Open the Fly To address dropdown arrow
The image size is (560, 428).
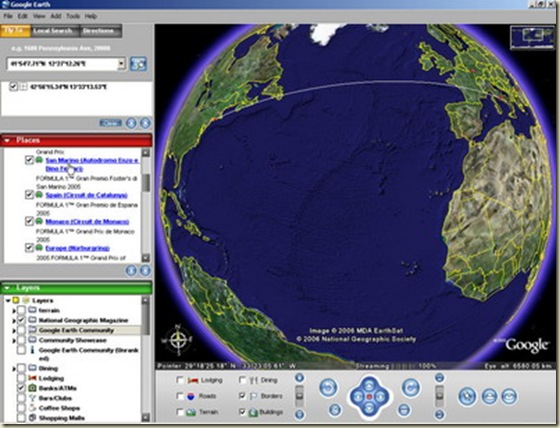coord(121,64)
